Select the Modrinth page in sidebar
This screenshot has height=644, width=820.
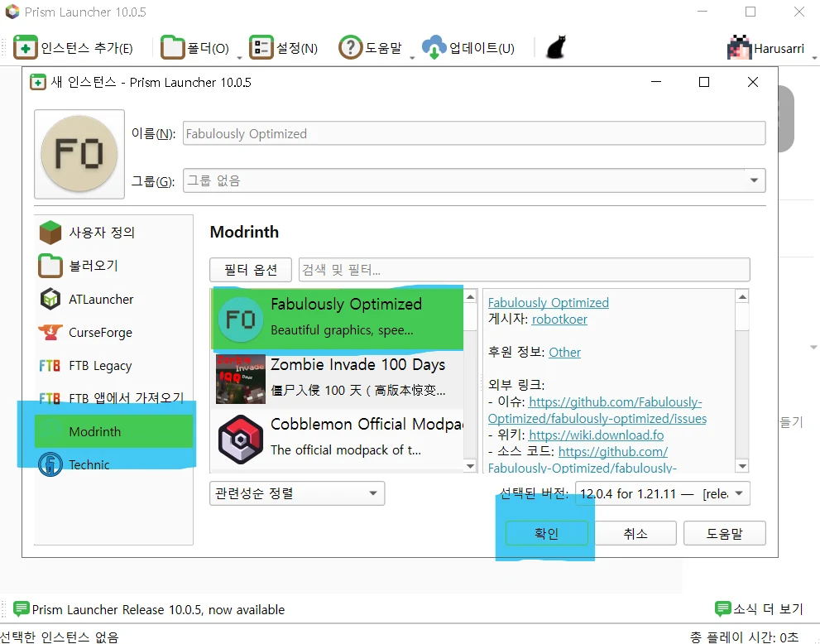[113, 431]
